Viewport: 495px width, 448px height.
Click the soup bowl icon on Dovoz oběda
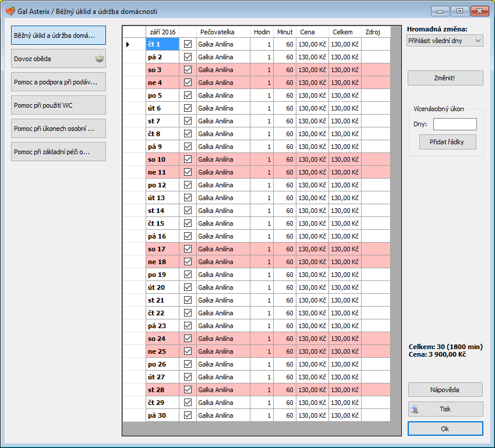coord(99,59)
